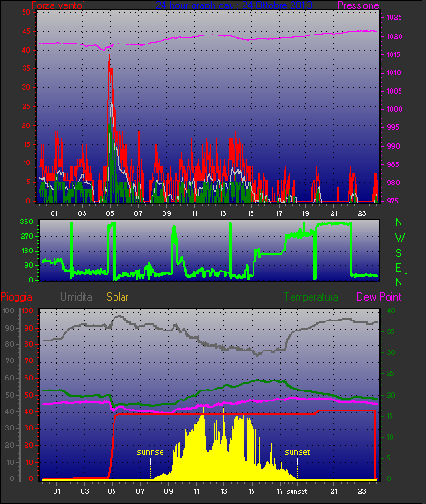Click the yellow 'sunset' label inside solar chart
Image resolution: width=426 pixels, height=504 pixels.
click(297, 452)
